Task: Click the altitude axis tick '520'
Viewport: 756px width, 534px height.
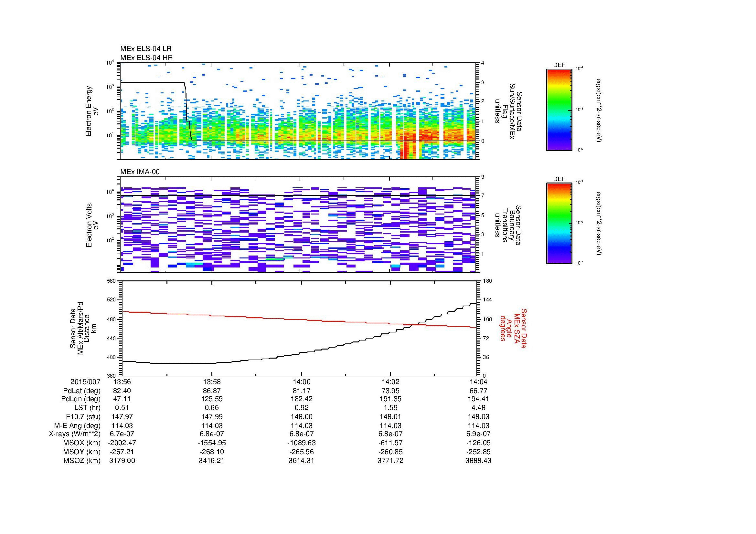Action: [112, 300]
